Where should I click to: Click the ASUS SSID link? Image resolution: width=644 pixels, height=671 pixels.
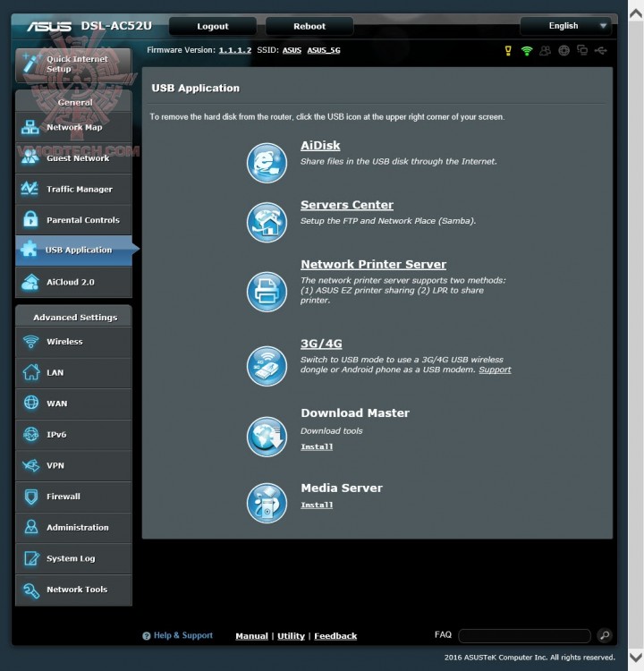[x=292, y=50]
